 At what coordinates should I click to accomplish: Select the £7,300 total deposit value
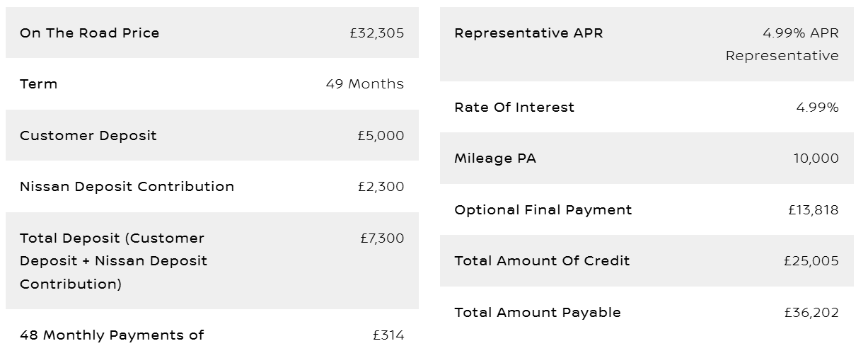click(382, 238)
